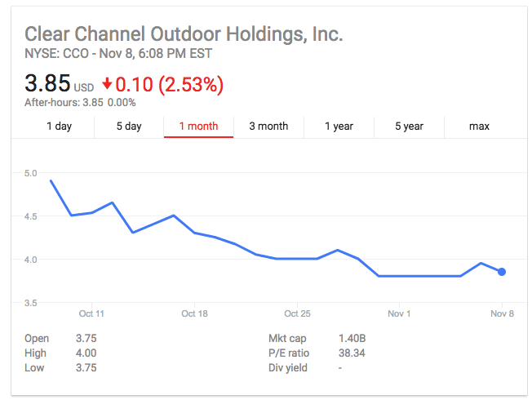The image size is (532, 400).
Task: Switch to the 5 day tab
Action: point(129,127)
